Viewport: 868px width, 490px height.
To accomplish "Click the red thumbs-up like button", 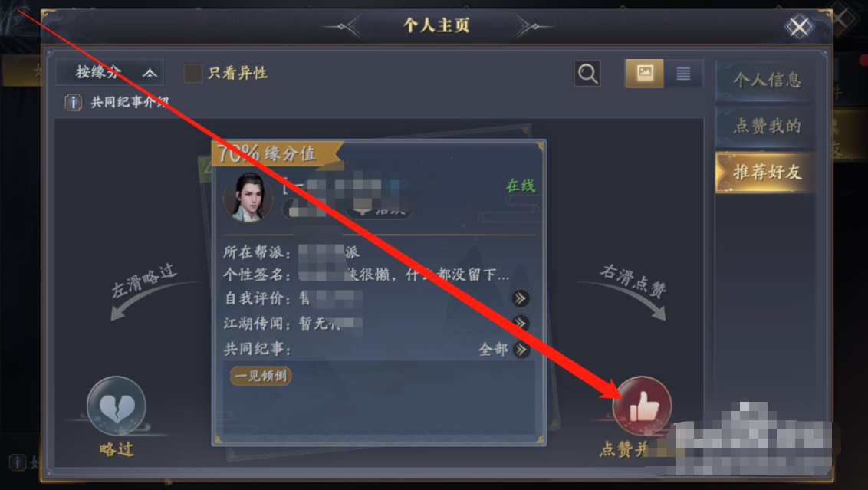I will [x=642, y=406].
